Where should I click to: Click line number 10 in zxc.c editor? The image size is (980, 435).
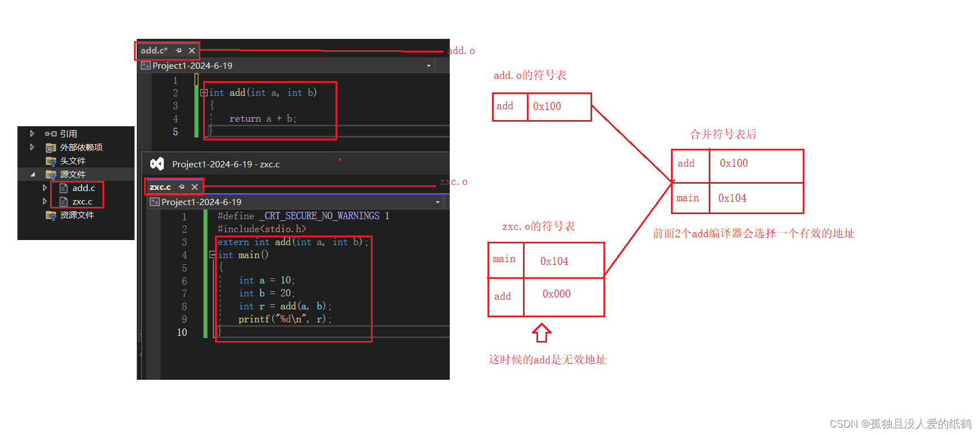tap(182, 332)
